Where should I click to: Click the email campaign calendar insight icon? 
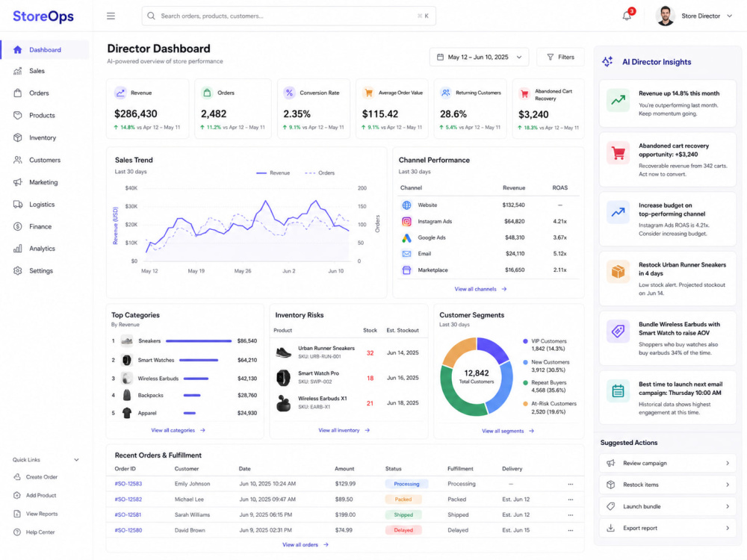618,391
